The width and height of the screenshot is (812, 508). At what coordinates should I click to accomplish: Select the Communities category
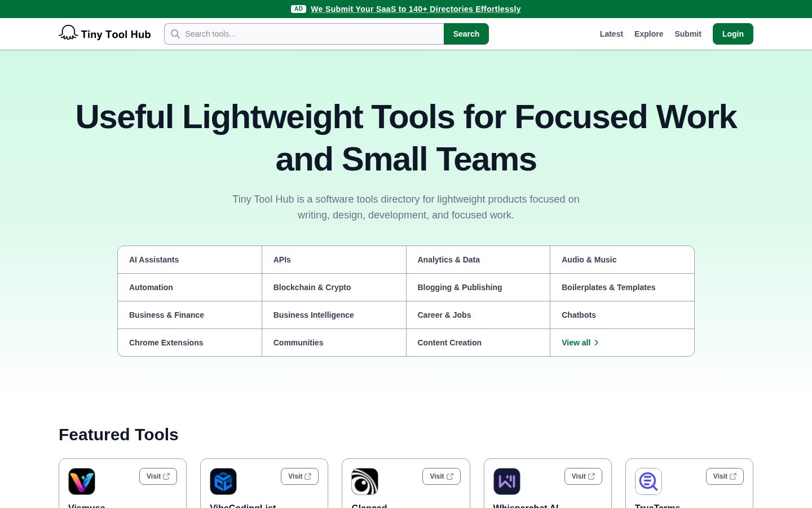(x=334, y=343)
